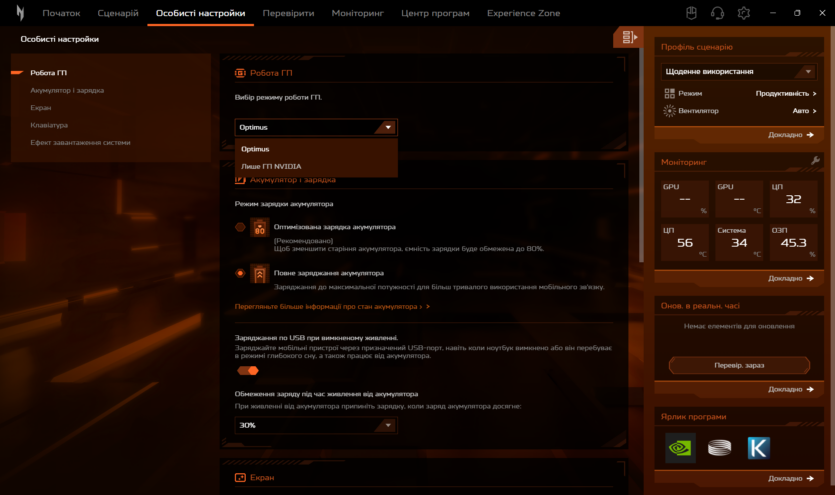Select Повне заряджання акумулятора radio option

(241, 273)
